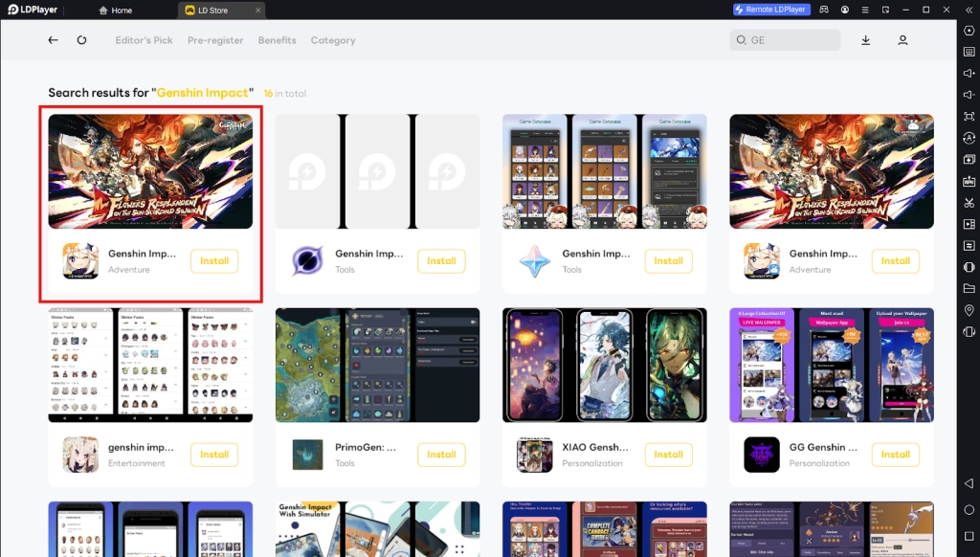The width and height of the screenshot is (980, 557).
Task: Open Game Database screenshots thumbnail
Action: coord(605,171)
